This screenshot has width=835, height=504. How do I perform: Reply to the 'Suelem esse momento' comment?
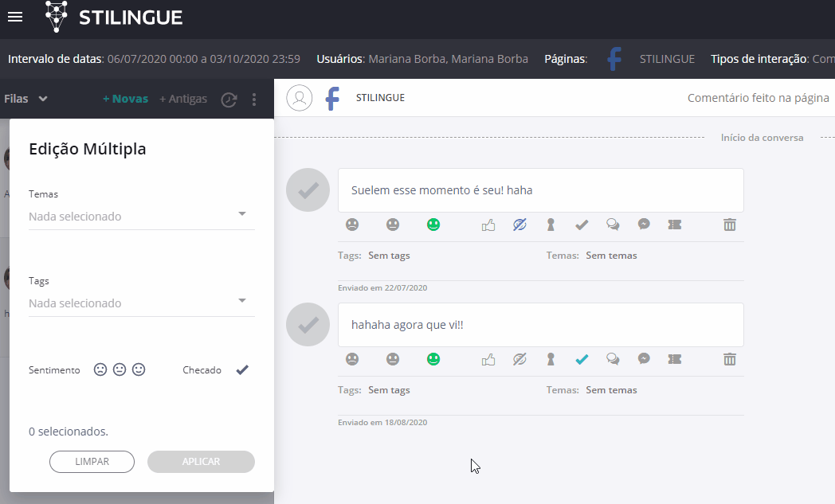pyautogui.click(x=613, y=225)
